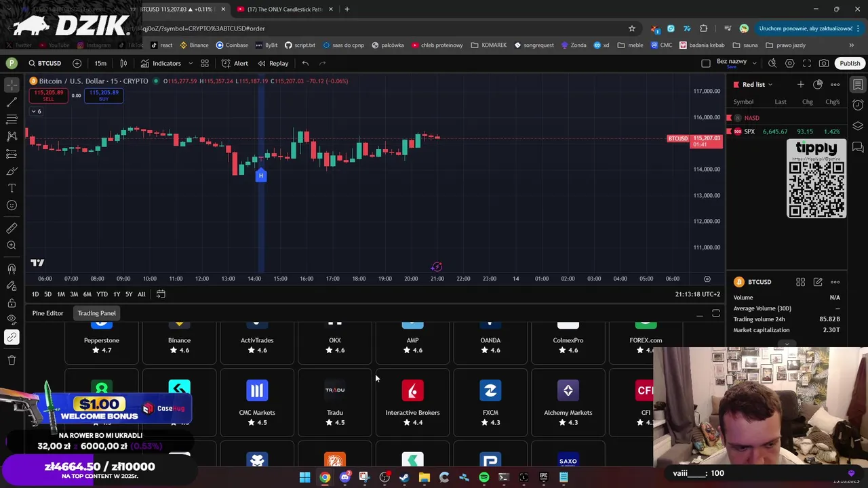Select the CMC Markets broker card

(257, 403)
